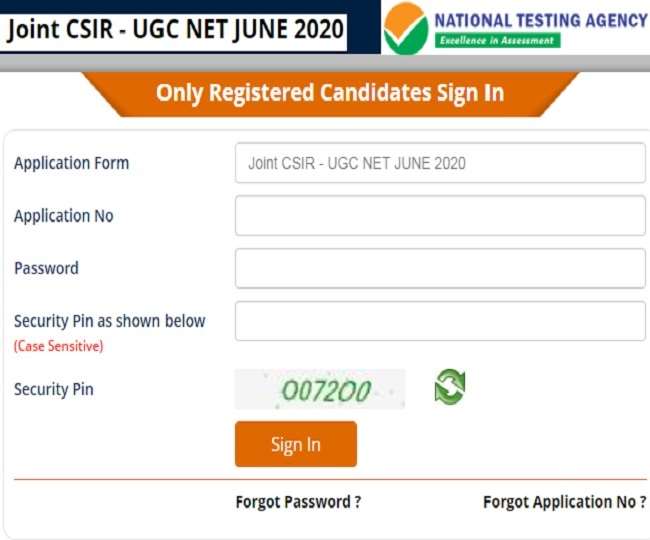The height and width of the screenshot is (540, 650).
Task: Open the Forgot Password link
Action: click(298, 502)
